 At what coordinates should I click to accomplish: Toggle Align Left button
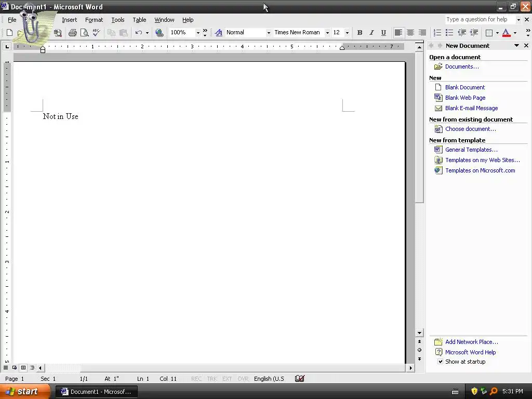(398, 33)
